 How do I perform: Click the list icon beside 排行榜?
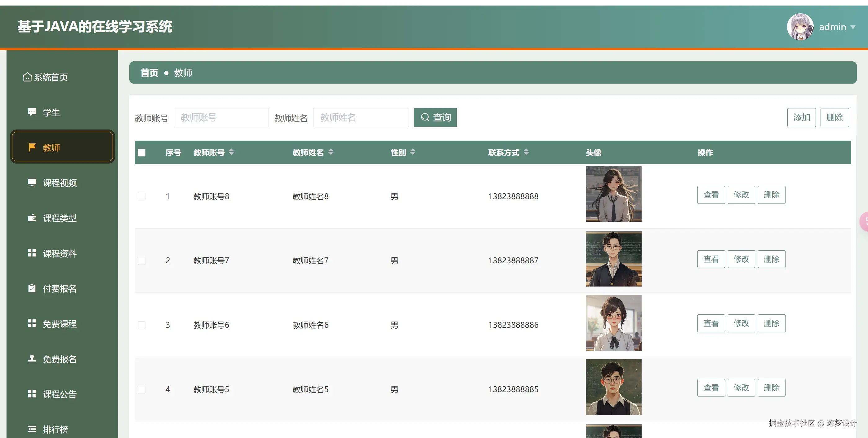(32, 429)
